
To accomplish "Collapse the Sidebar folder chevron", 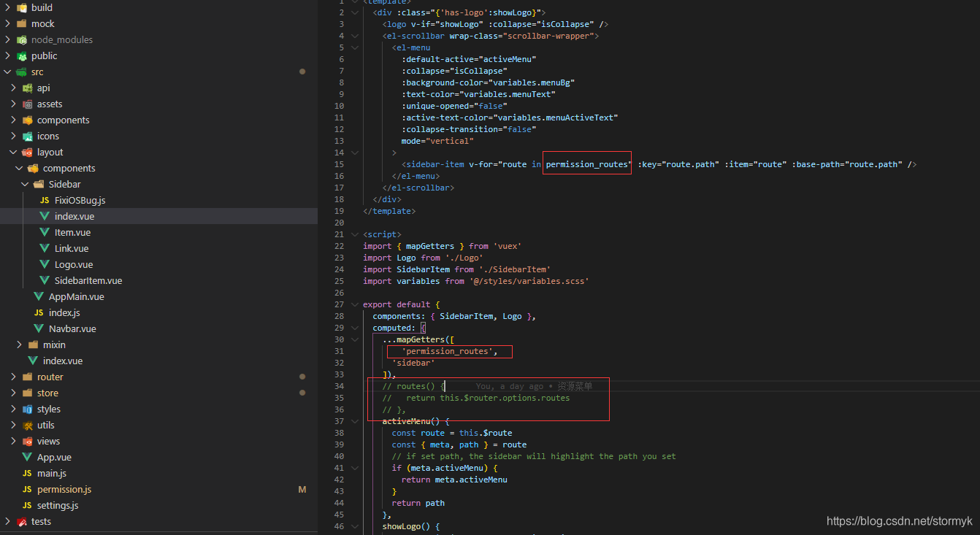I will pos(25,184).
